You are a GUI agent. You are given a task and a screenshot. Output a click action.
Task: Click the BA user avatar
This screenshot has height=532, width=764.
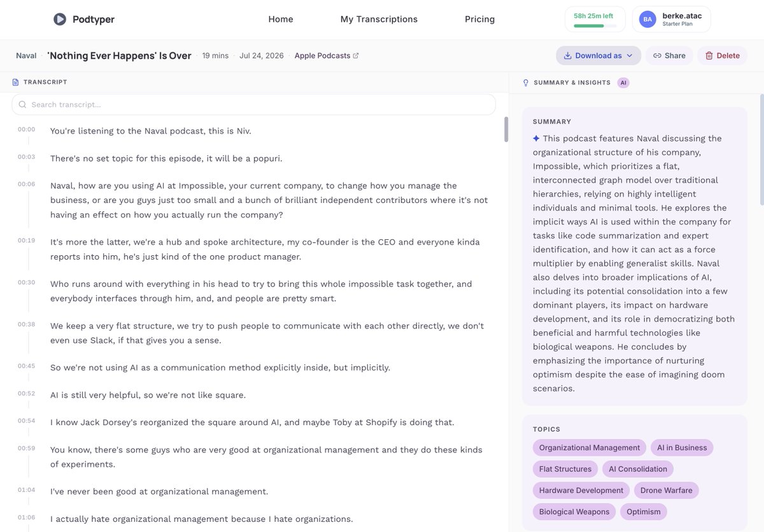(x=647, y=19)
